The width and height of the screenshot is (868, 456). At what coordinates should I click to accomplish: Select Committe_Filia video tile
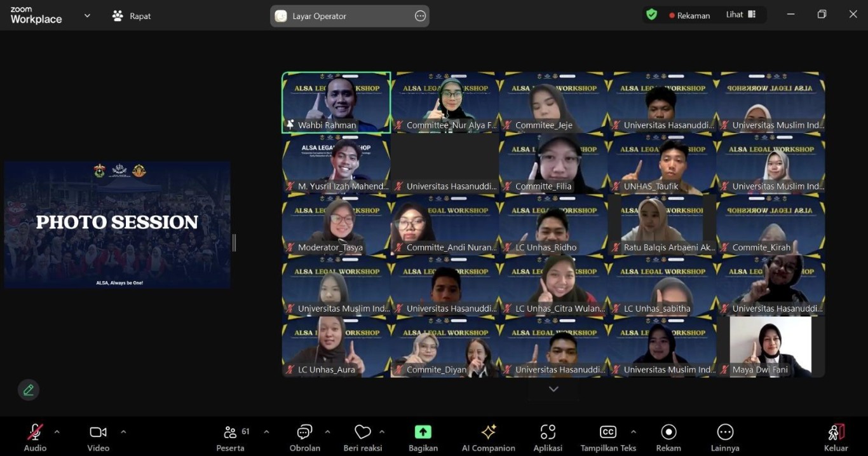(x=553, y=163)
